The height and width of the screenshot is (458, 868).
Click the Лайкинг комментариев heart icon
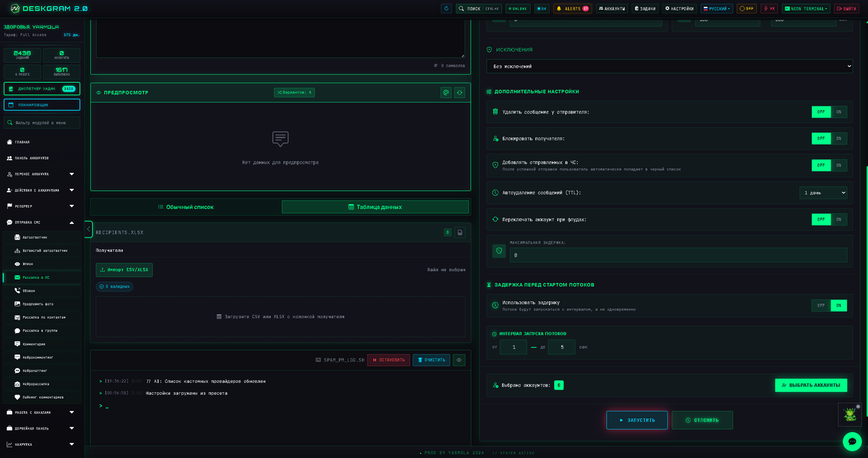click(17, 397)
